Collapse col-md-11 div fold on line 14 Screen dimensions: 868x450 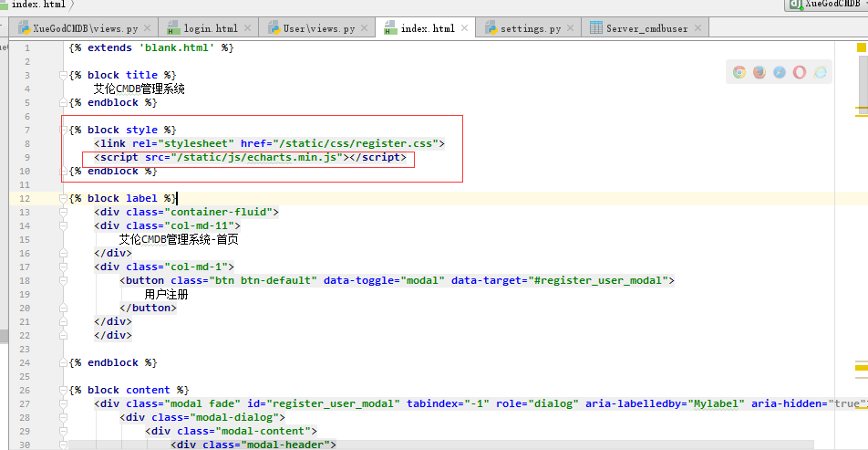tap(63, 226)
